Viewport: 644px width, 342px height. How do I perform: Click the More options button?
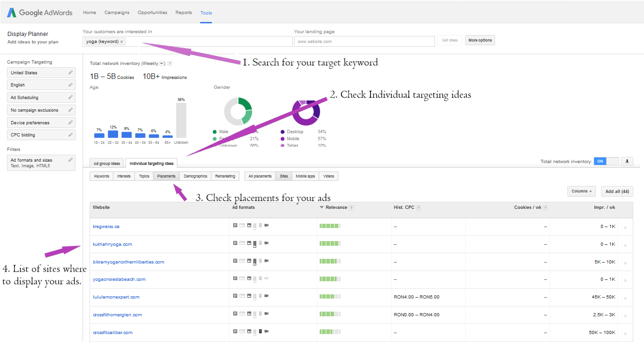point(480,40)
